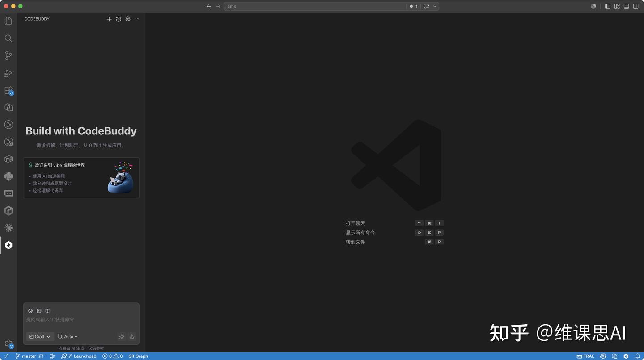Open the customize layout control
644x360 pixels.
point(617,6)
